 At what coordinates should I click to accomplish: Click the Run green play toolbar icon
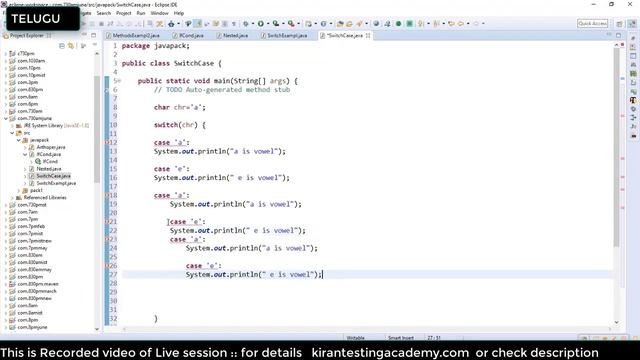[260, 24]
